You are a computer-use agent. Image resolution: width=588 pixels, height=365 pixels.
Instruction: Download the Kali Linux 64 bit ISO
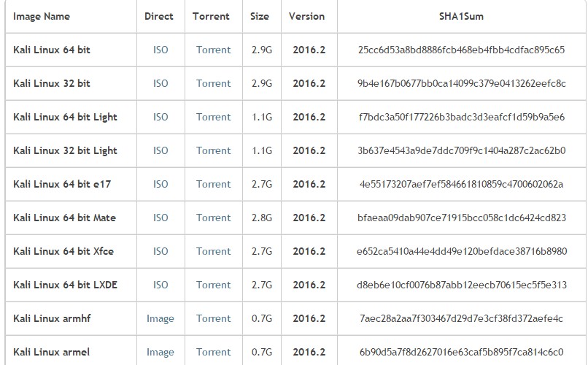160,50
